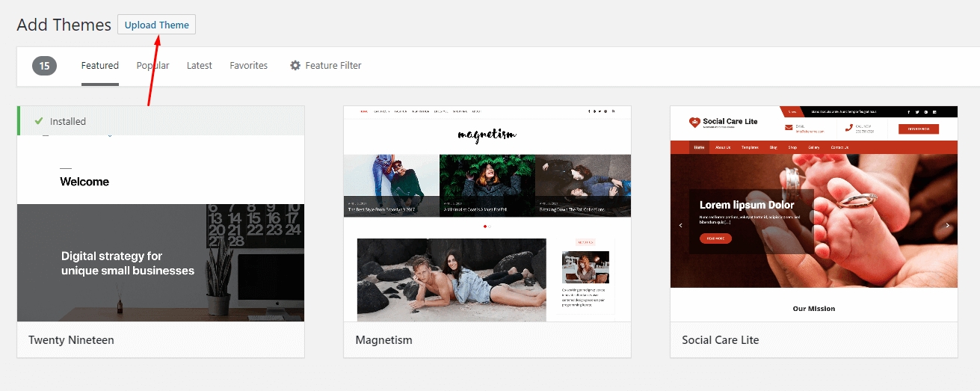Switch to the Featured tab
Screen dimensions: 980x391
tap(99, 66)
